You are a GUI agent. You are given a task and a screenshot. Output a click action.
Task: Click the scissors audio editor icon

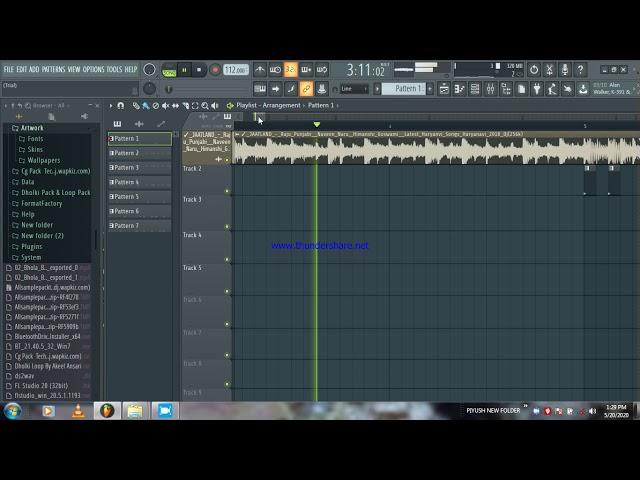tap(549, 70)
